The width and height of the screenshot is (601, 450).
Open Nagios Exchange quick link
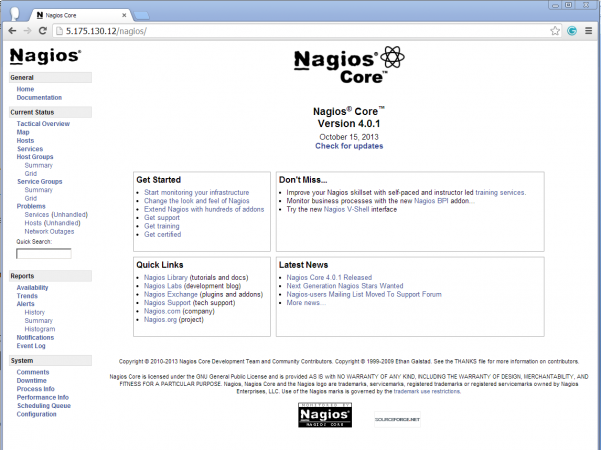(171, 294)
